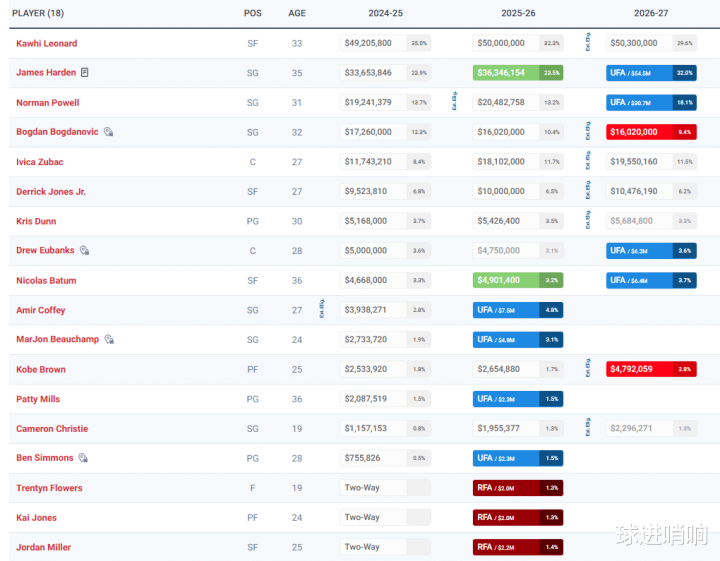Open Kawhi Leonard's player page
720x561 pixels.
[46, 43]
